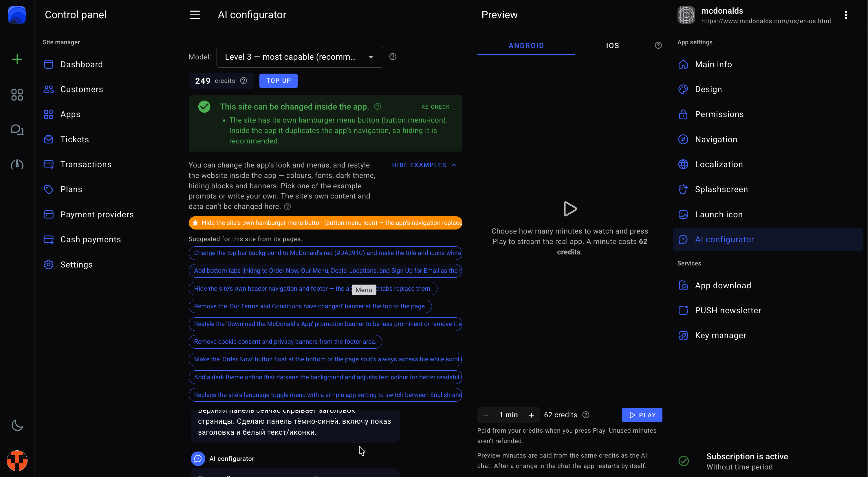Click the Settings gear icon

[49, 265]
